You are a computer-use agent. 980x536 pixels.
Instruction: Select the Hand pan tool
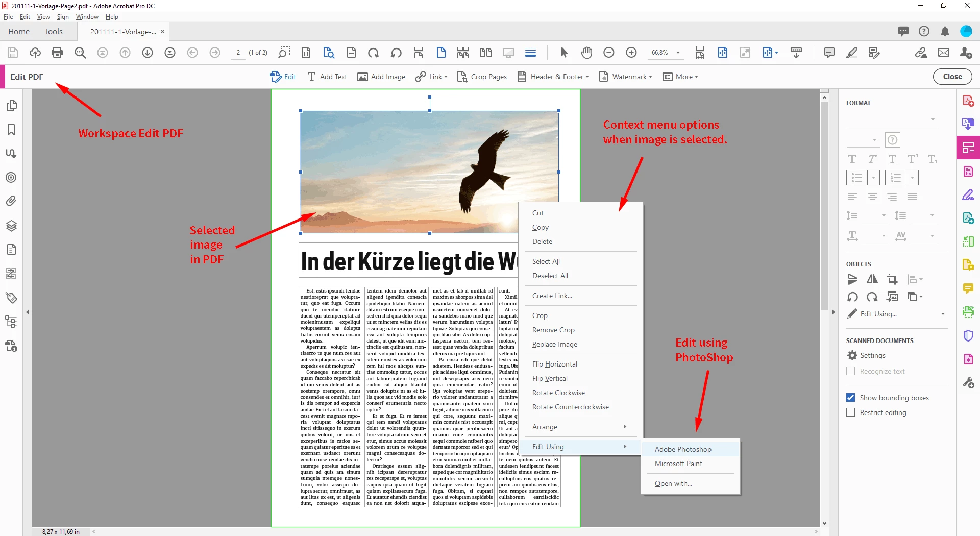pos(586,53)
